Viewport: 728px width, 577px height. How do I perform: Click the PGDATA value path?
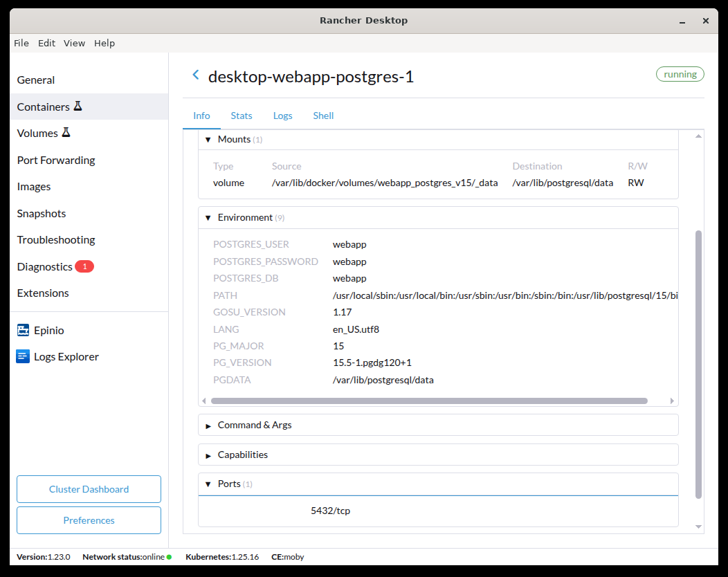pos(383,380)
